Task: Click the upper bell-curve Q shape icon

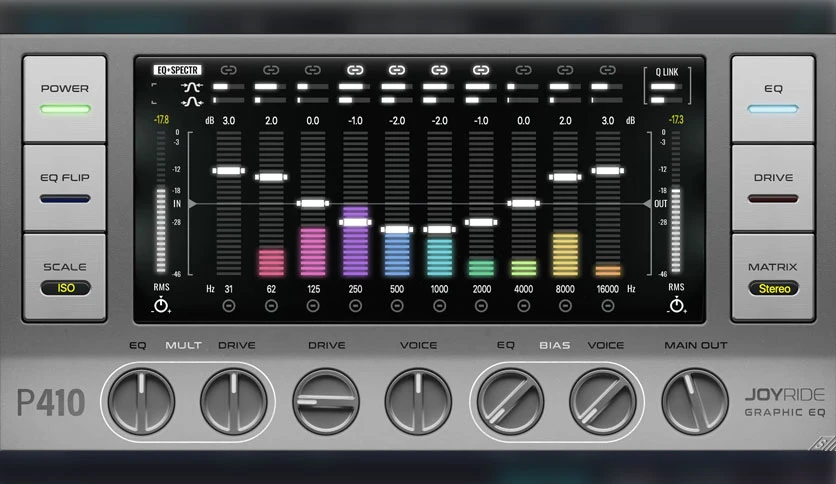Action: [x=192, y=86]
